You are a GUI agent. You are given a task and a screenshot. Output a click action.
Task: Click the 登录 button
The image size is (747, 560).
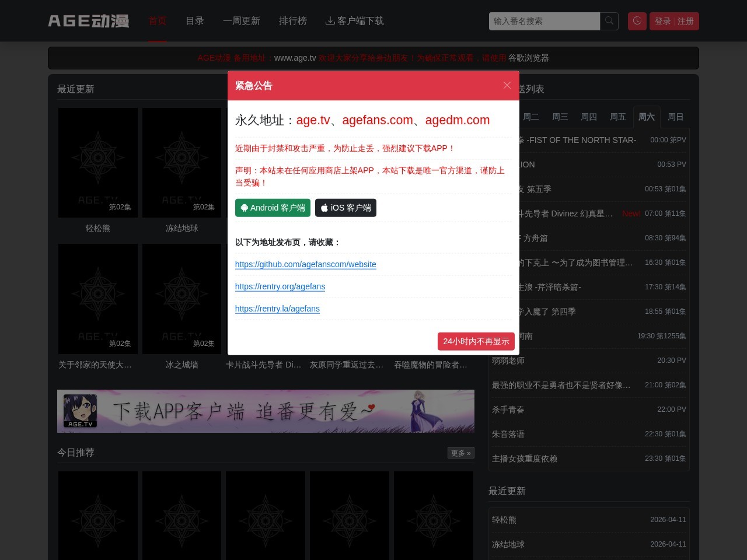663,21
